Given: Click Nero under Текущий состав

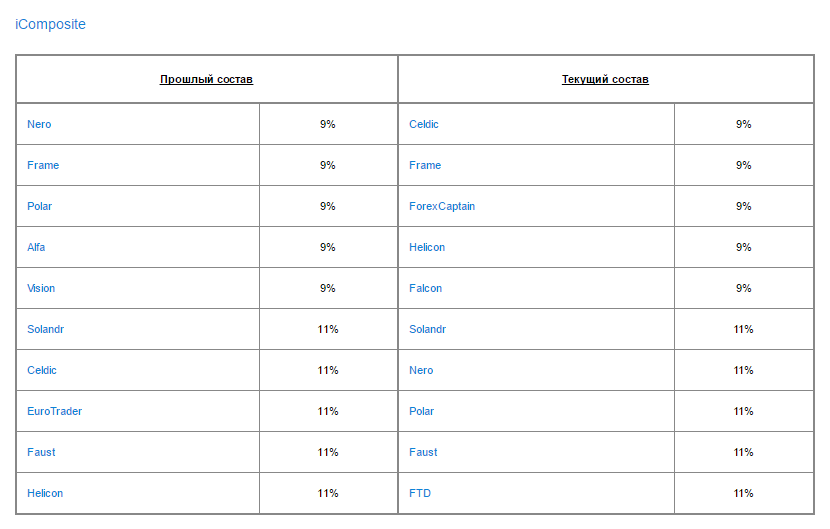Looking at the screenshot, I should coord(421,370).
